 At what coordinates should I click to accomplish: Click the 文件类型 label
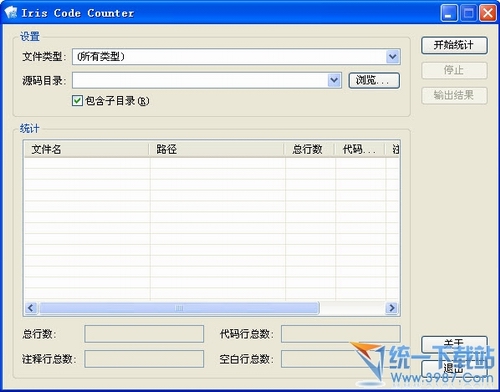click(44, 56)
